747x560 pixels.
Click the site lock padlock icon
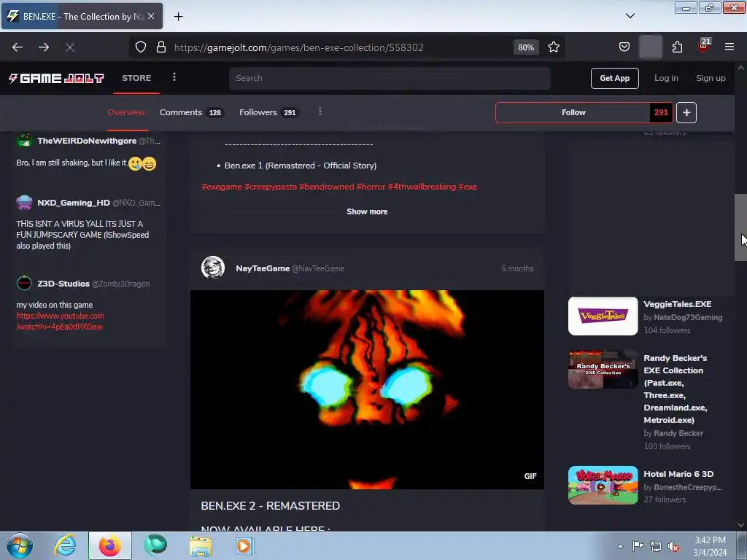tap(161, 47)
